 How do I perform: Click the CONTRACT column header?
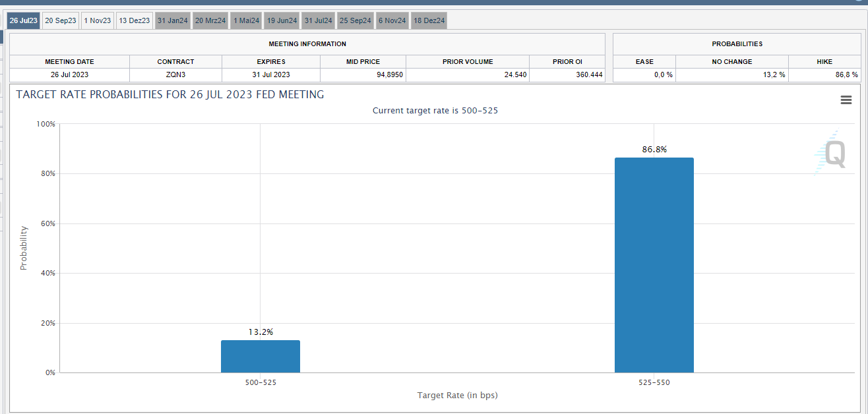point(175,61)
